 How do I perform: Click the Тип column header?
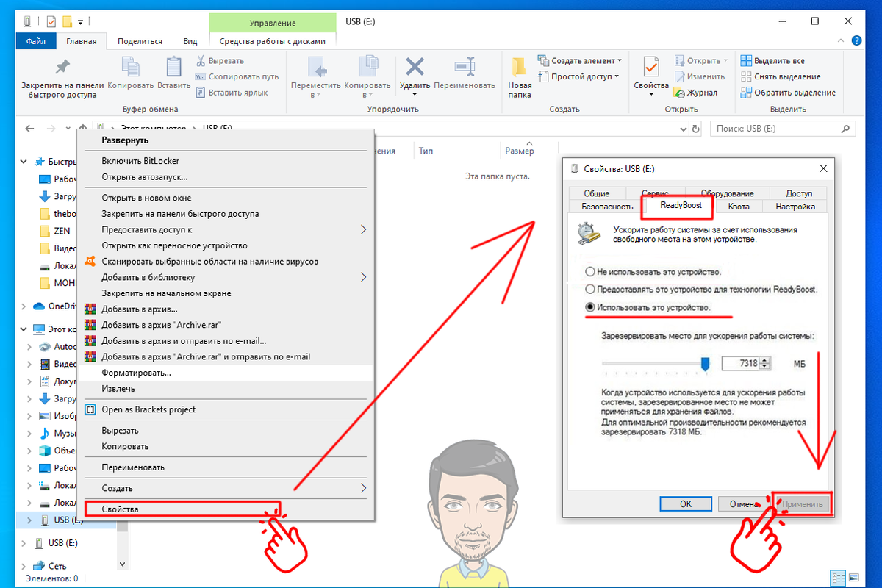(426, 151)
